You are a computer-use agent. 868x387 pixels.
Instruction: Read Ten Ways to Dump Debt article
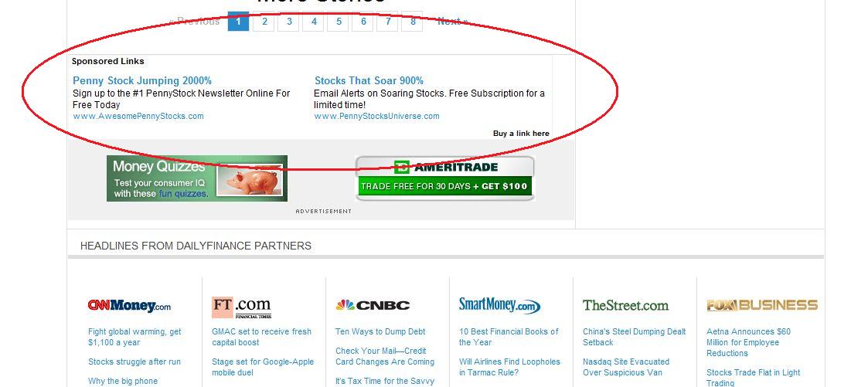(380, 331)
